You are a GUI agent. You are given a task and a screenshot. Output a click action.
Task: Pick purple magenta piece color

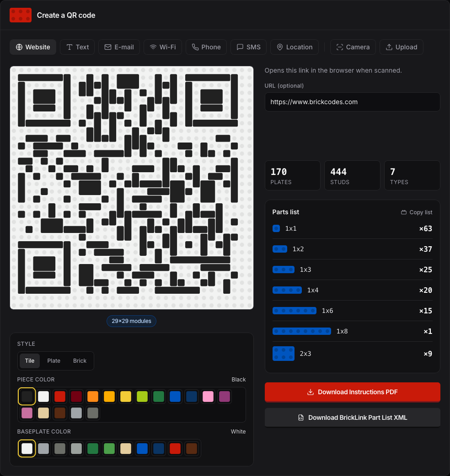pyautogui.click(x=224, y=397)
